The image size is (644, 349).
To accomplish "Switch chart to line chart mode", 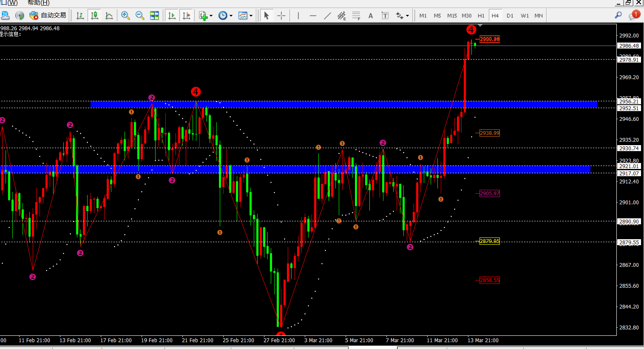I will [x=109, y=16].
